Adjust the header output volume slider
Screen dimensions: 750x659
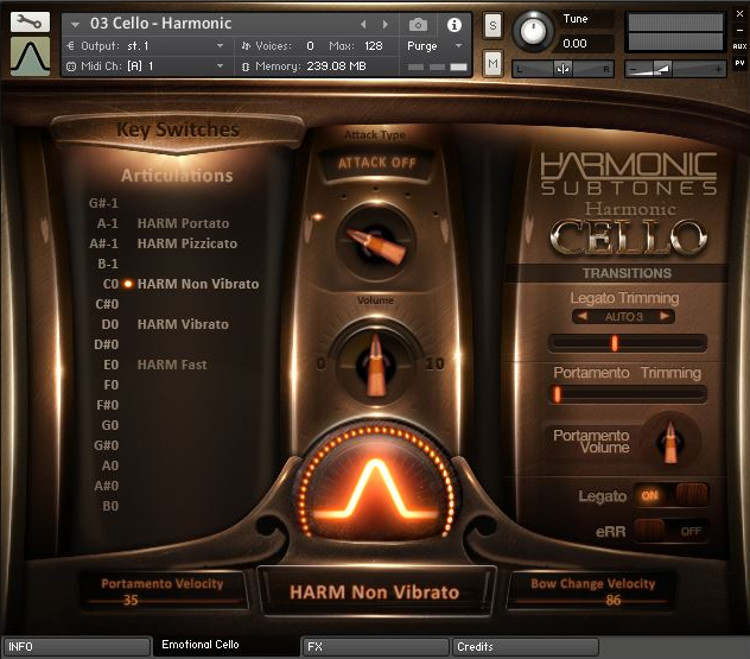(675, 69)
